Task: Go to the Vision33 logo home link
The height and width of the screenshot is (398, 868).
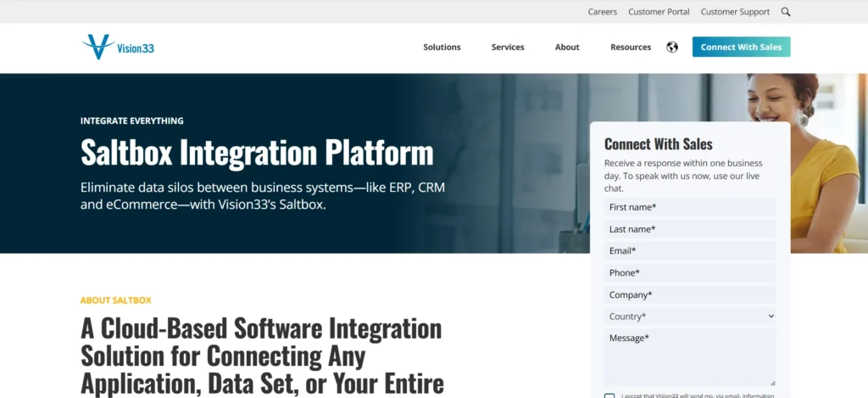Action: pyautogui.click(x=117, y=48)
